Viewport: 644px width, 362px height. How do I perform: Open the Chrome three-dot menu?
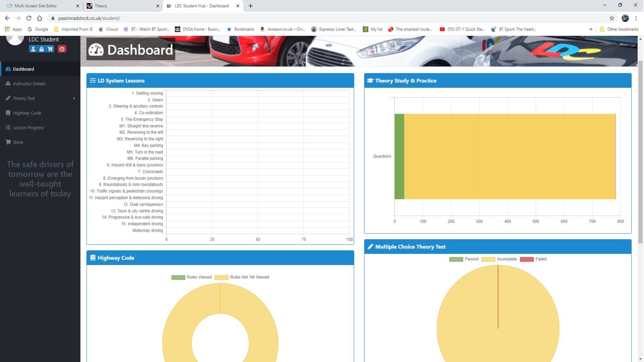636,18
